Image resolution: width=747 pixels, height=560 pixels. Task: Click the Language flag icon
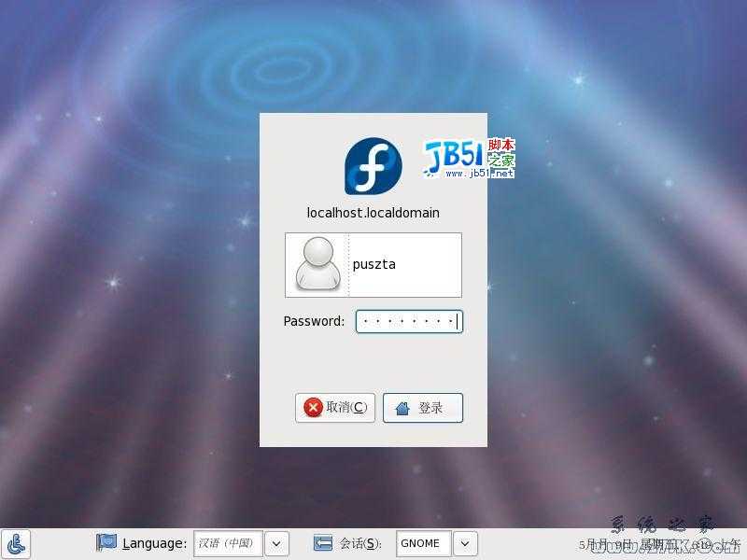tap(106, 542)
